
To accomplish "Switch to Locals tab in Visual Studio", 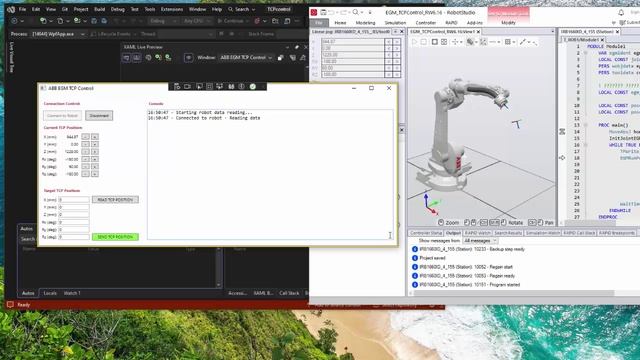I will point(50,293).
